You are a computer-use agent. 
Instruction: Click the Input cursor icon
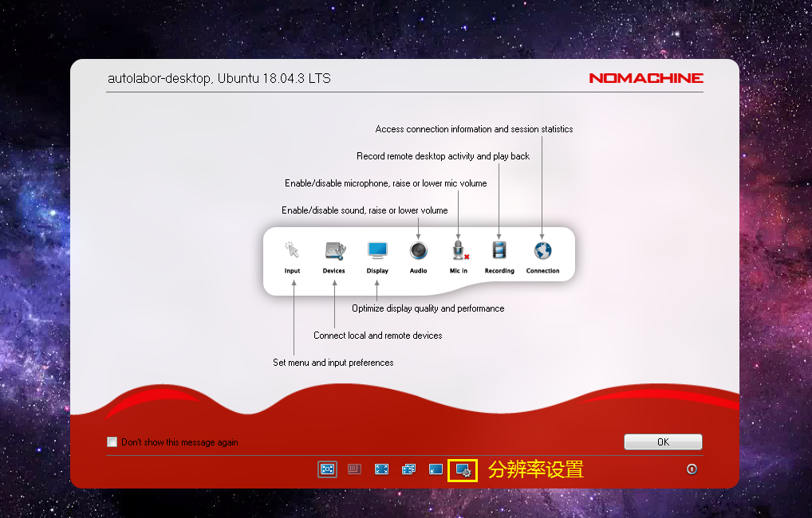click(x=292, y=251)
